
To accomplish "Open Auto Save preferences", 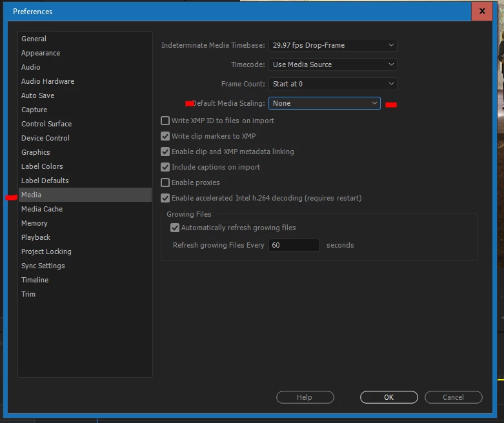I will (85, 95).
